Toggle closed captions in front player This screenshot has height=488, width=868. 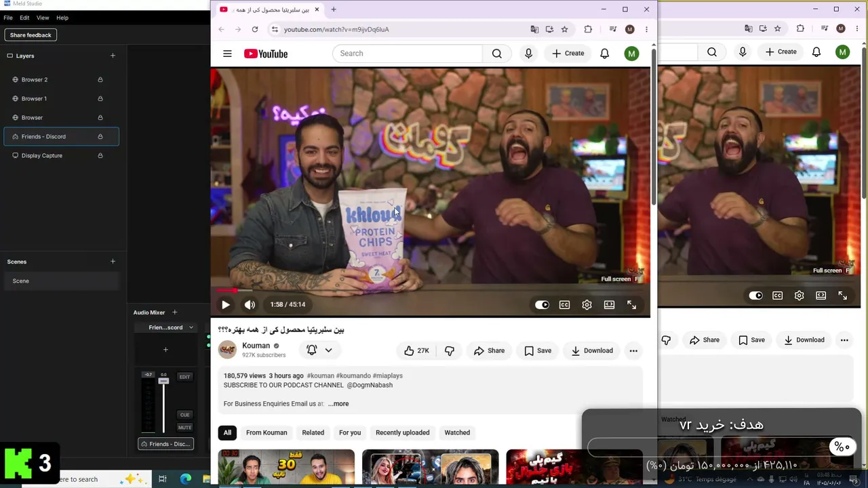tap(564, 305)
